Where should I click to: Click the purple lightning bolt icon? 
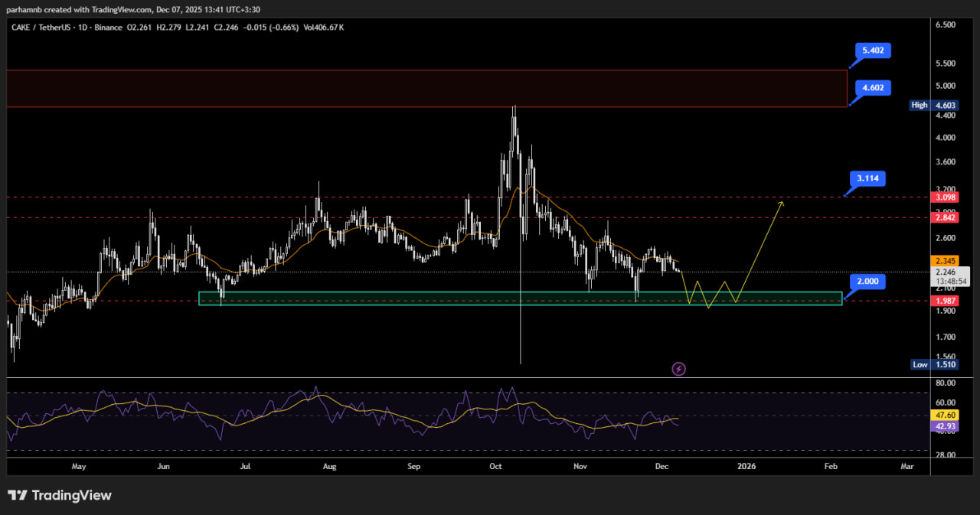click(x=678, y=369)
